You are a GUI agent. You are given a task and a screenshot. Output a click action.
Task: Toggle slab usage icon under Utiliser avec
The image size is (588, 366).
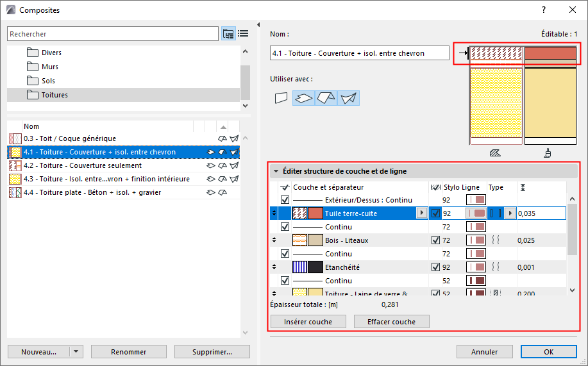303,98
